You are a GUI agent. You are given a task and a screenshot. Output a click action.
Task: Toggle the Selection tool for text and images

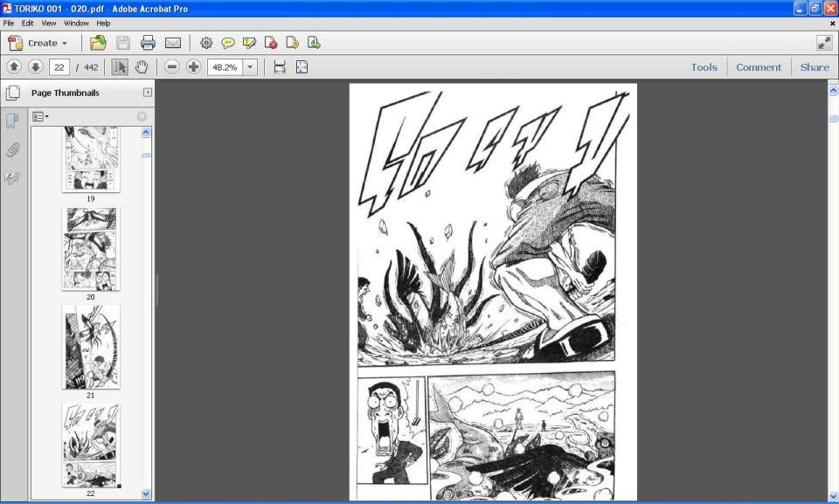pos(120,67)
